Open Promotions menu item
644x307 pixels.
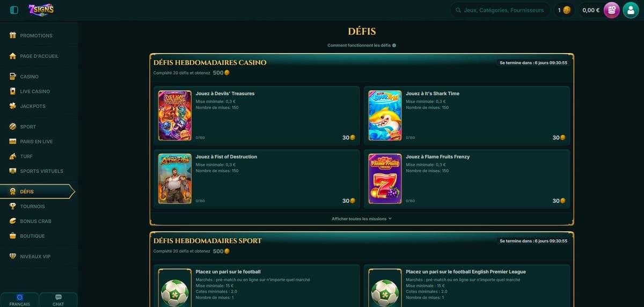click(x=38, y=35)
